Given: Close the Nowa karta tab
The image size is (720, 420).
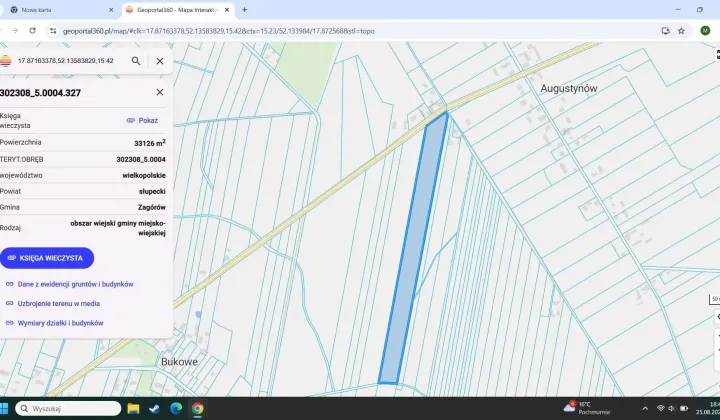Looking at the screenshot, I should [x=111, y=10].
